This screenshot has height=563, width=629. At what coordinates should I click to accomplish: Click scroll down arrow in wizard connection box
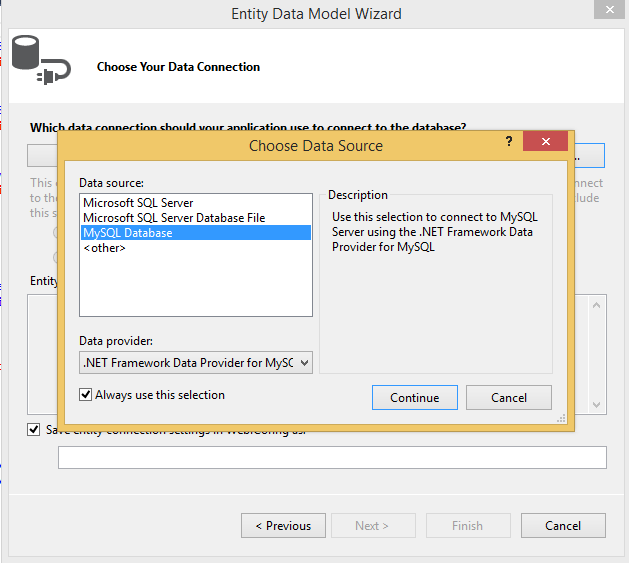pyautogui.click(x=597, y=404)
